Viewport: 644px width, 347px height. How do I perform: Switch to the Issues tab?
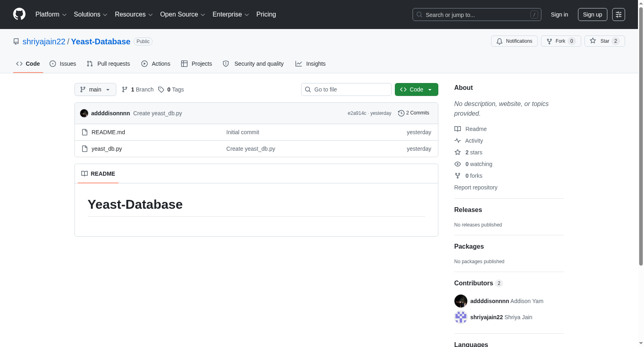(63, 64)
